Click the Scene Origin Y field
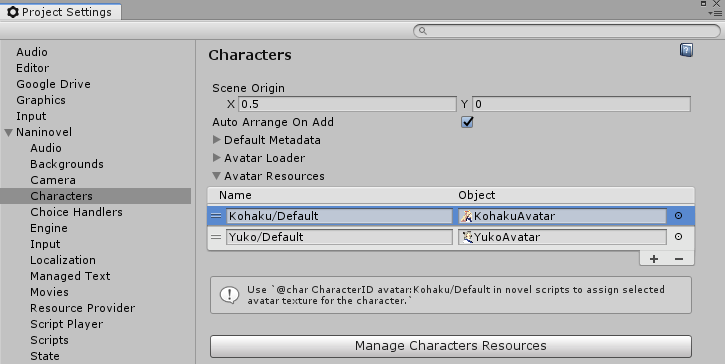725x364 pixels. (581, 104)
